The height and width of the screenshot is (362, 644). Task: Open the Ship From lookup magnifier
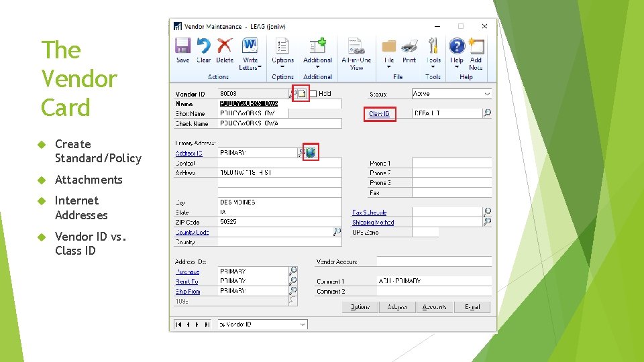(x=293, y=290)
